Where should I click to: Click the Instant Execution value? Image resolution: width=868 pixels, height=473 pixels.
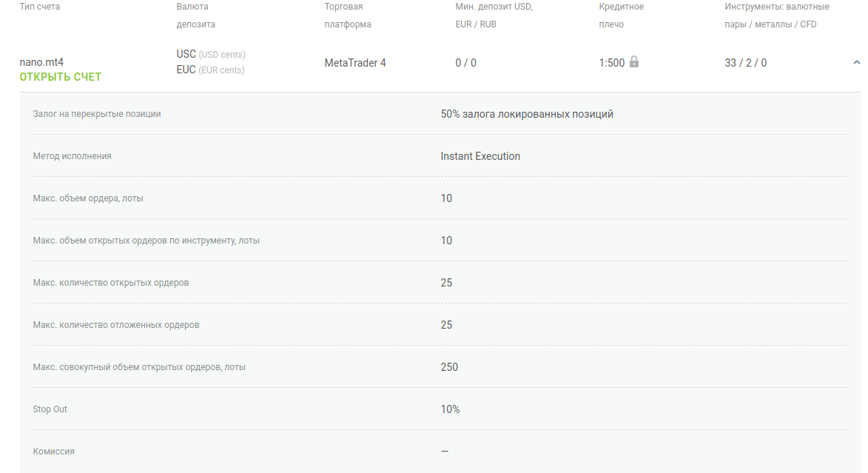[480, 156]
